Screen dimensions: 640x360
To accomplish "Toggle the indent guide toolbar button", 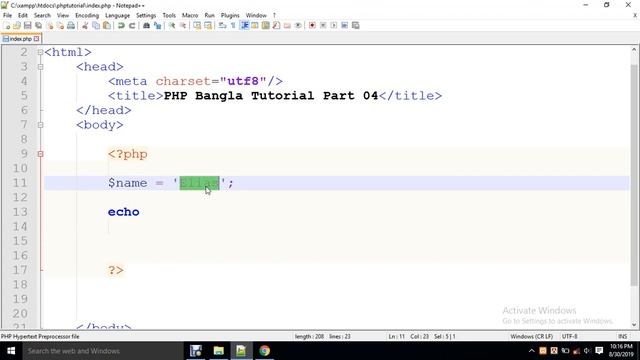I will (x=244, y=25).
